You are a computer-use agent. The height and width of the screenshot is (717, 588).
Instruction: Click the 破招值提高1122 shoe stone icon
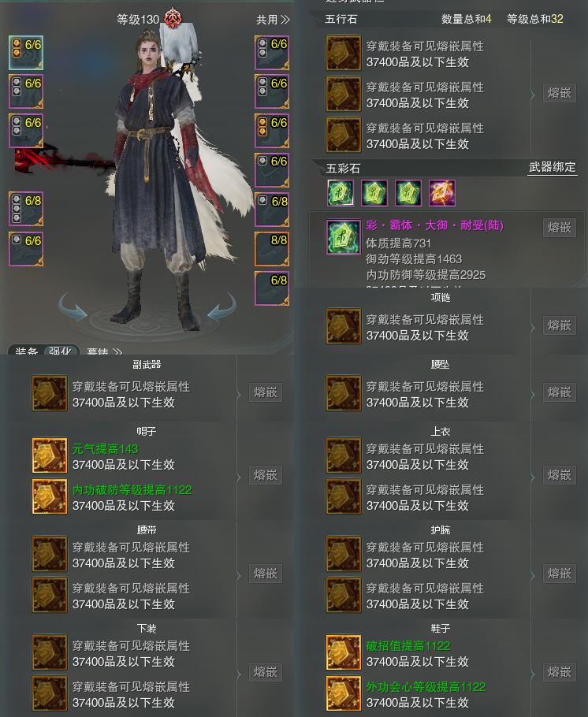point(343,652)
